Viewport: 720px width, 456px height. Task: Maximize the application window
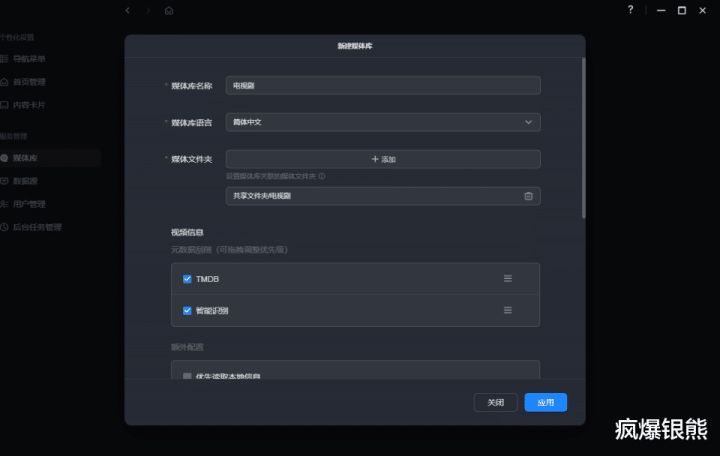pos(682,10)
